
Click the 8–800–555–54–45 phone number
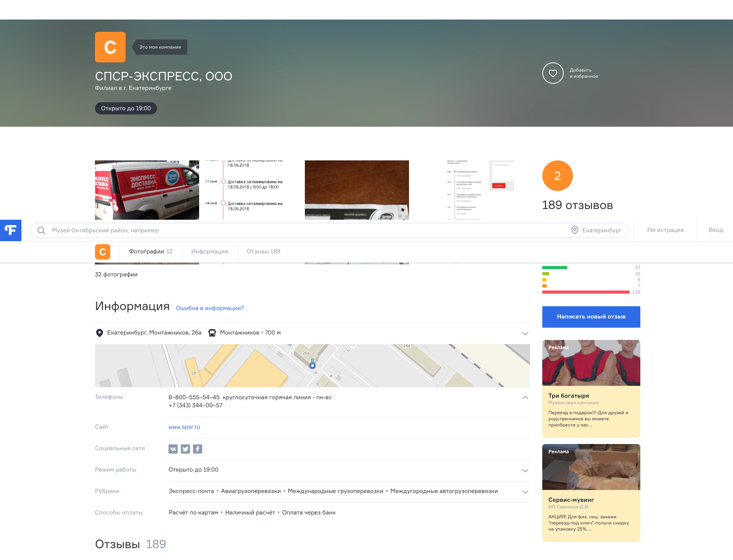coord(194,397)
